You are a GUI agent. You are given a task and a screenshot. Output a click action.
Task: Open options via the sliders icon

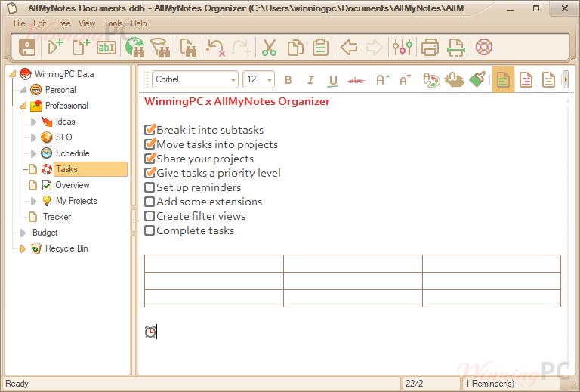click(x=403, y=48)
